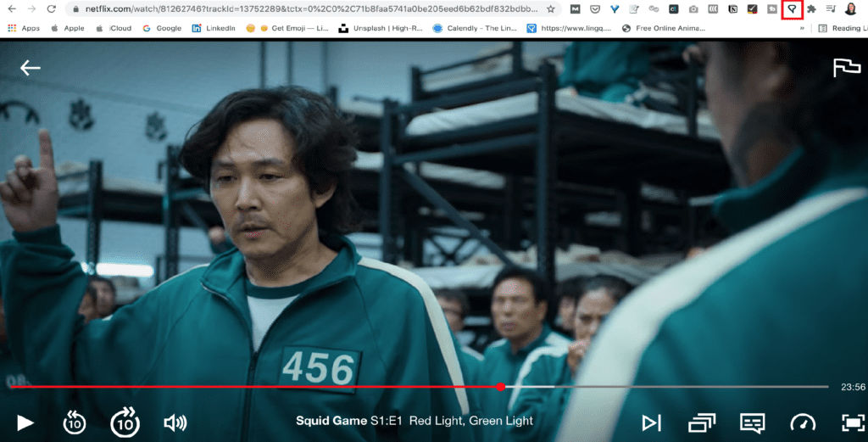The image size is (868, 442).
Task: Open the notepad pencil extension
Action: (634, 8)
